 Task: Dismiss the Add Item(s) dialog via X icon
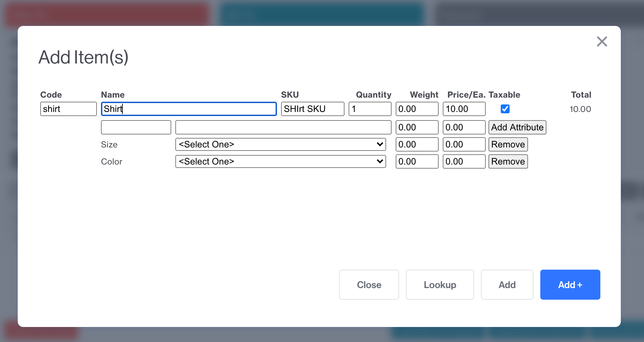pyautogui.click(x=602, y=41)
